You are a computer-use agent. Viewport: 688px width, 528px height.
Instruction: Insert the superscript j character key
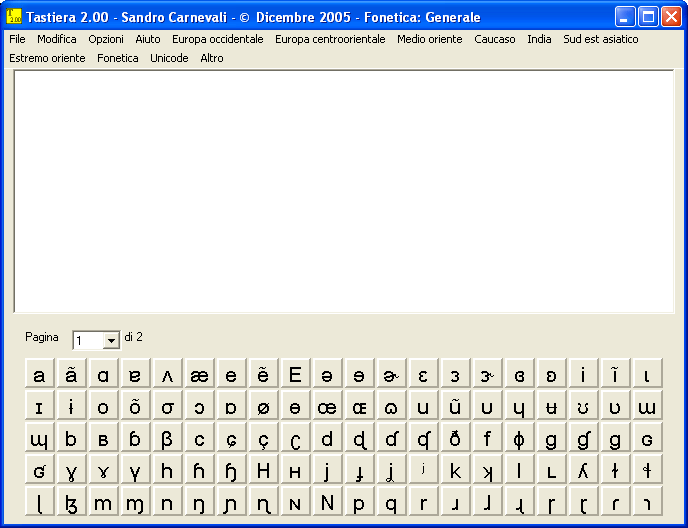coord(423,469)
